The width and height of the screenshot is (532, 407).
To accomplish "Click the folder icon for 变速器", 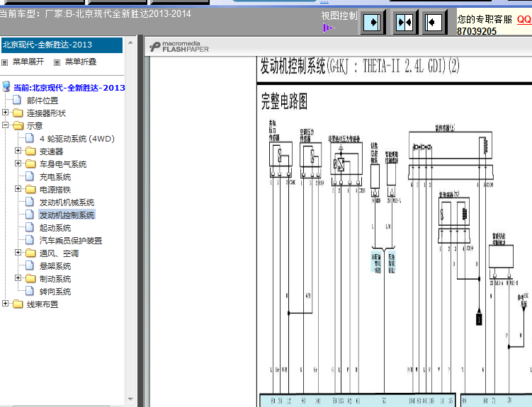I will 30,151.
